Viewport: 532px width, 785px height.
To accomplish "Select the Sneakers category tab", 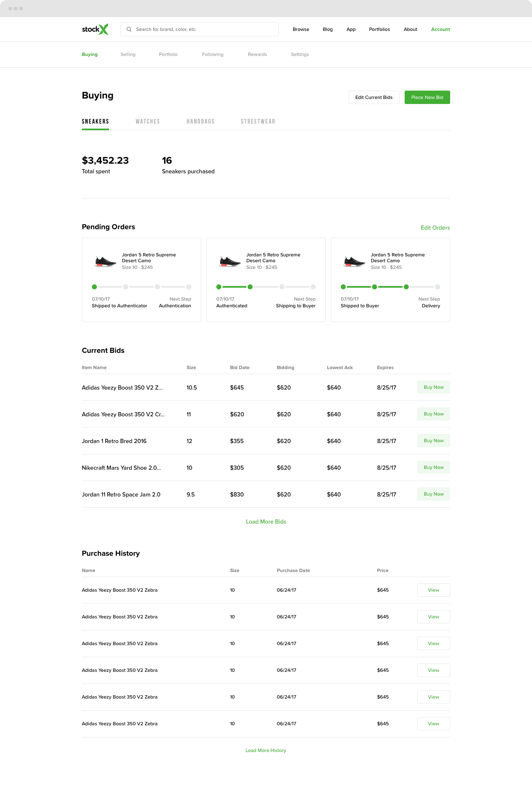I will click(x=95, y=122).
